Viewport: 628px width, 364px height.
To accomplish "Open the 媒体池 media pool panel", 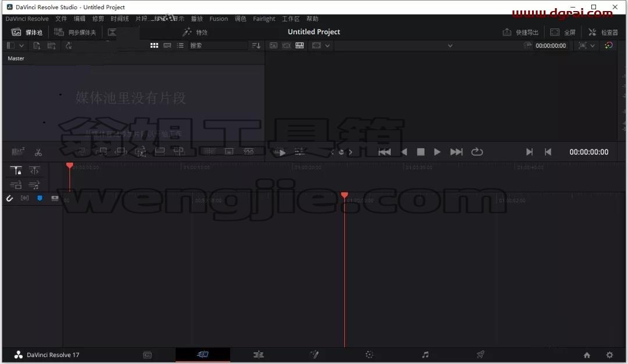I will tap(27, 33).
